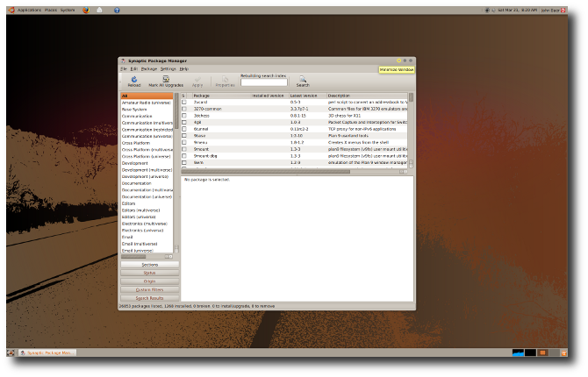
Task: Switch to the second workspace in switcher
Action: pyautogui.click(x=530, y=352)
